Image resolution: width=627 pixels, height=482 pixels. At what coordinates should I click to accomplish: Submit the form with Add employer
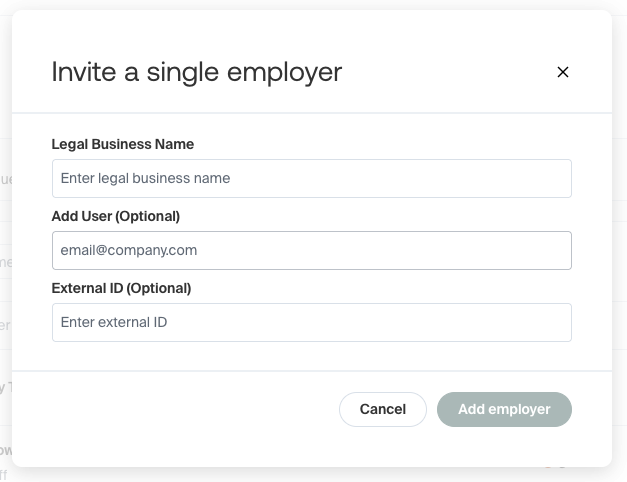click(504, 409)
